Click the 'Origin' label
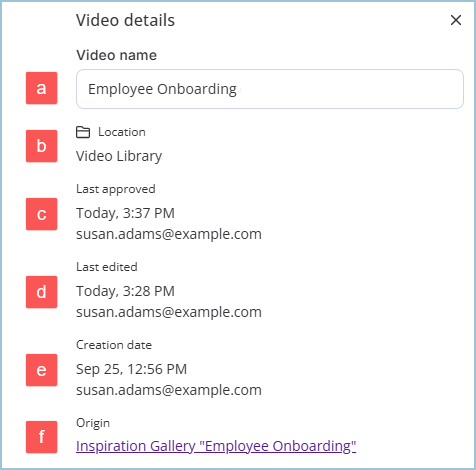The width and height of the screenshot is (476, 470). (93, 423)
